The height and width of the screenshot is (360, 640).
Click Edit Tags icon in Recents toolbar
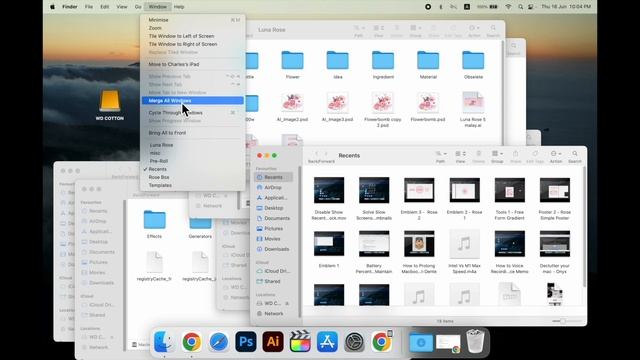535,154
